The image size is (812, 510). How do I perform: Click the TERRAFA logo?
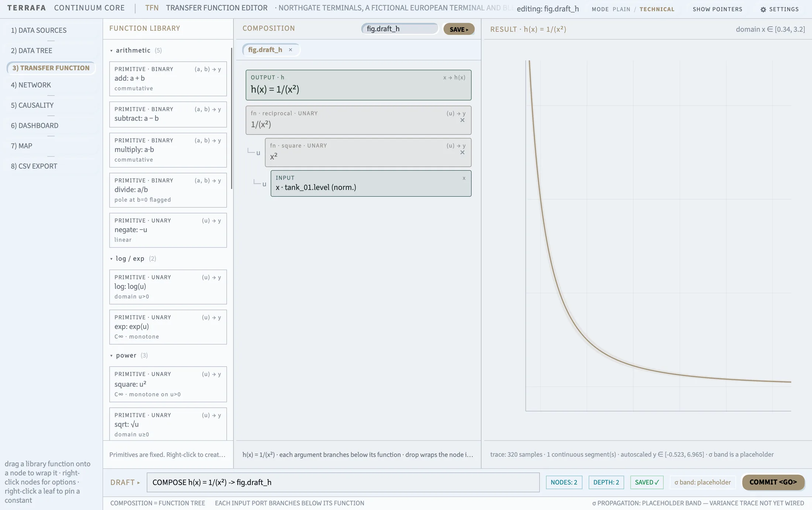27,8
